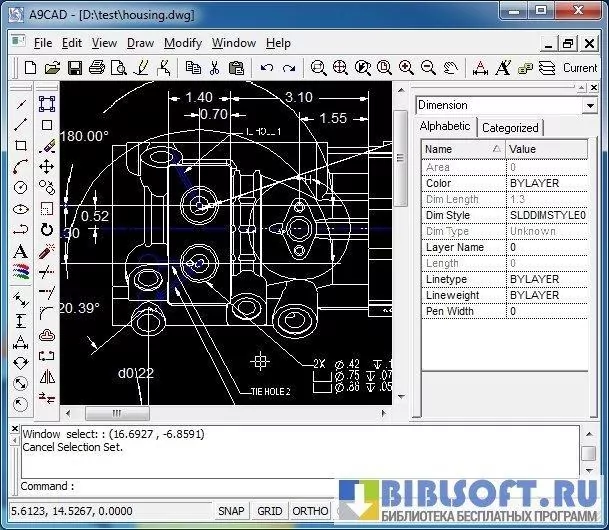This screenshot has height=530, width=609.
Task: Open the Dimension object dropdown
Action: (x=589, y=105)
